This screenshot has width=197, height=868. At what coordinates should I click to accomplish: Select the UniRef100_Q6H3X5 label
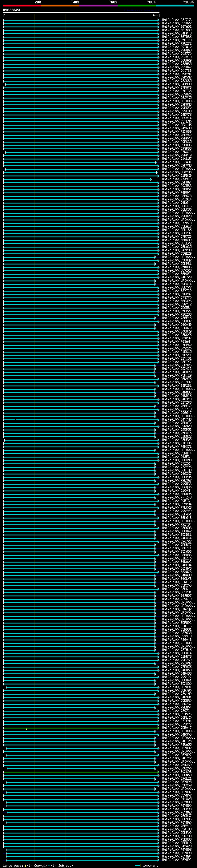[x=177, y=365]
